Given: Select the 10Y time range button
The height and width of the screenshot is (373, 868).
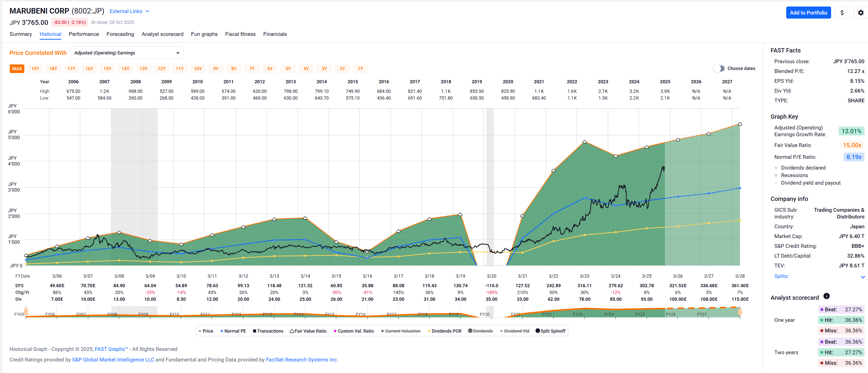Looking at the screenshot, I should pyautogui.click(x=198, y=69).
